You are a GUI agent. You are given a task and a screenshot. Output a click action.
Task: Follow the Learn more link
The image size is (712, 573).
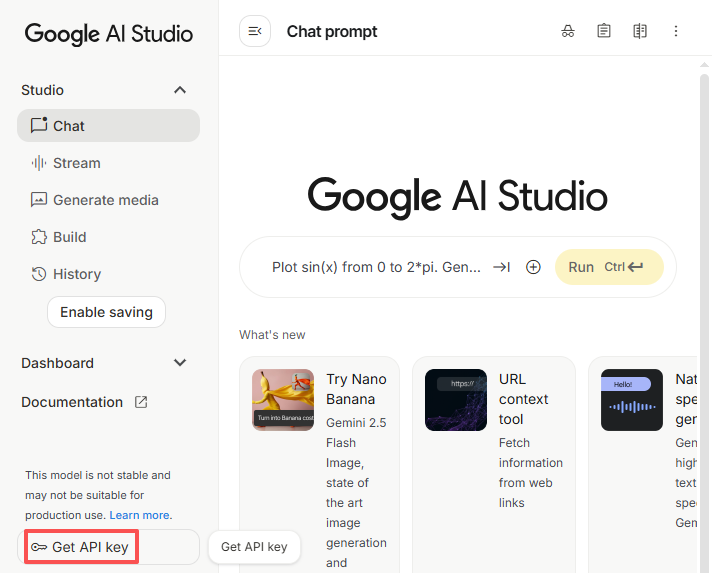pos(140,515)
